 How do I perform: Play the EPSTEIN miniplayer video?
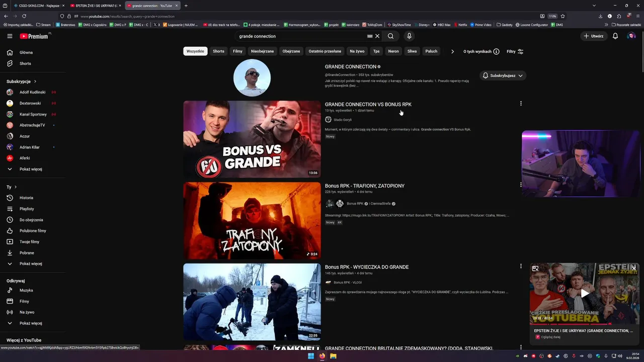click(x=585, y=294)
